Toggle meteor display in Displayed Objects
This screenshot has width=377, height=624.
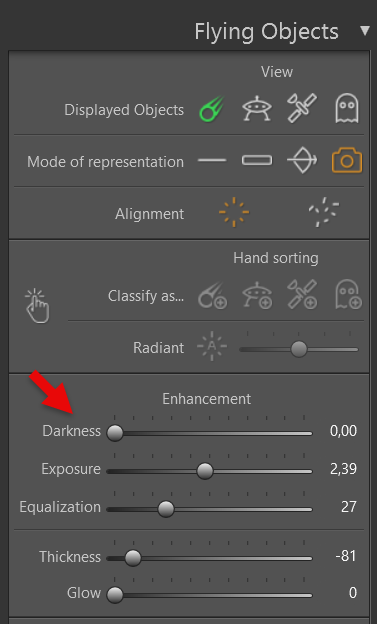212,108
